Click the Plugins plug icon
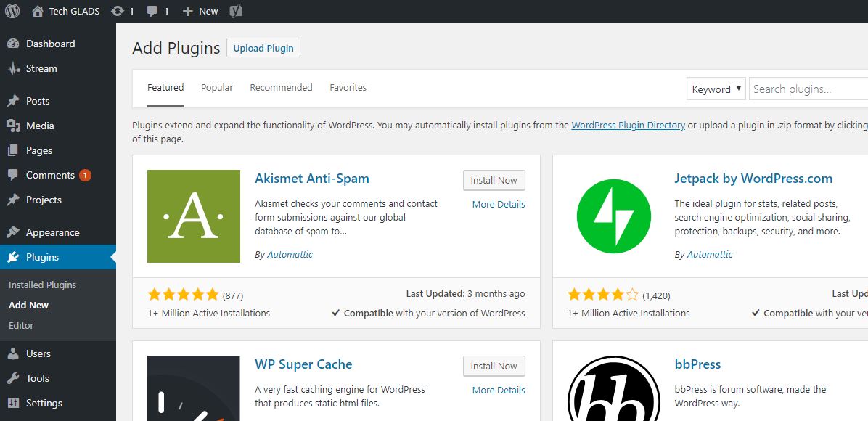The height and width of the screenshot is (421, 868). [13, 257]
